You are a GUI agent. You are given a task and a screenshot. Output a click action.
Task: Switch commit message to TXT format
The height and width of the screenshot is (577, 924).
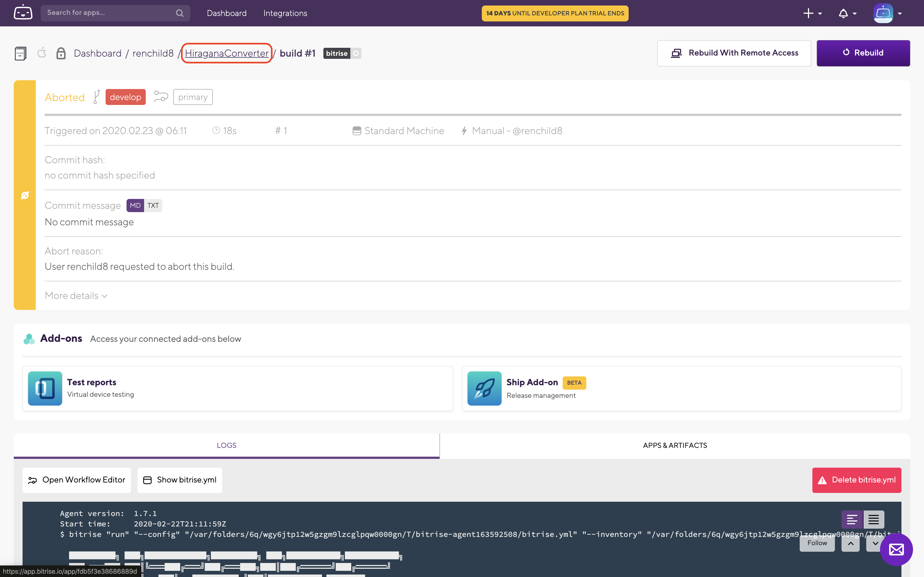tap(153, 205)
